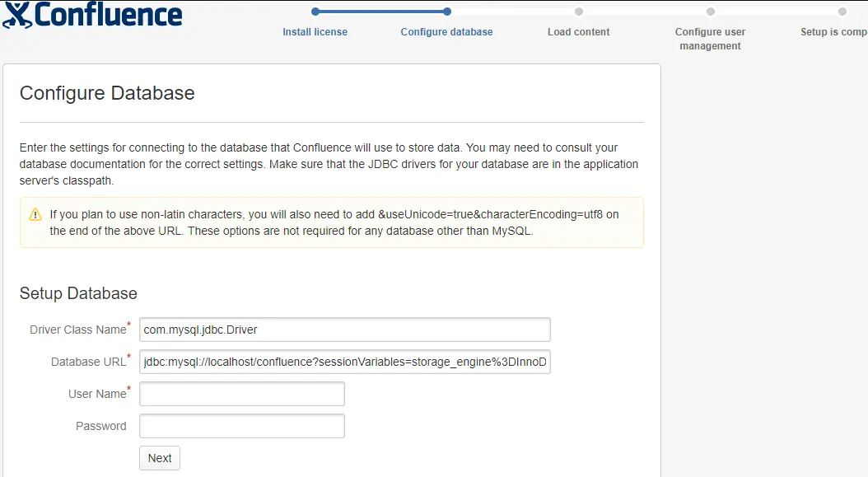Click the yellow warning triangle icon

pyautogui.click(x=35, y=215)
